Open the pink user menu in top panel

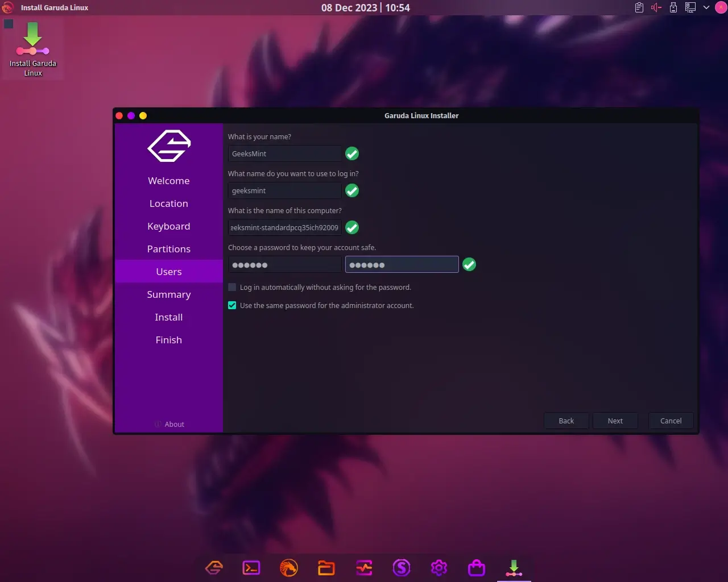720,7
